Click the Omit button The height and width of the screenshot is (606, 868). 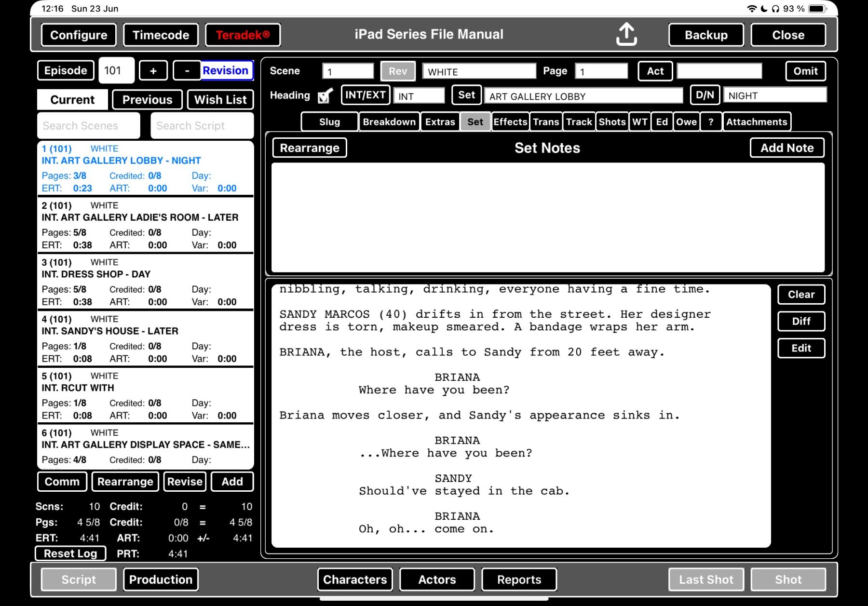click(x=805, y=71)
